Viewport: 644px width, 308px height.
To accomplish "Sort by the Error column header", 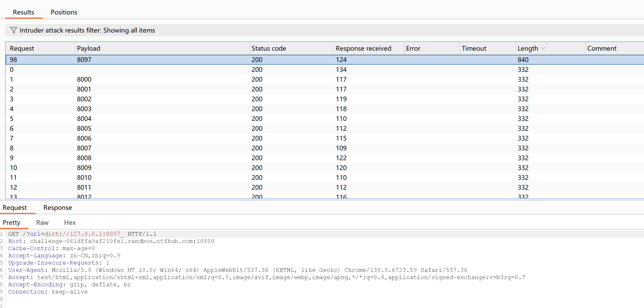I will tap(432, 48).
